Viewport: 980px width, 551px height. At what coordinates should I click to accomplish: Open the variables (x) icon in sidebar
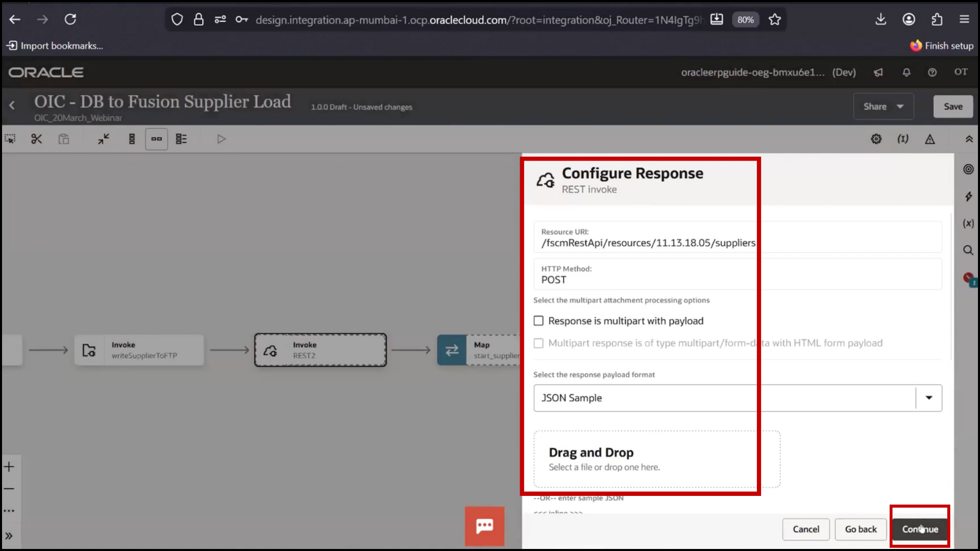968,223
